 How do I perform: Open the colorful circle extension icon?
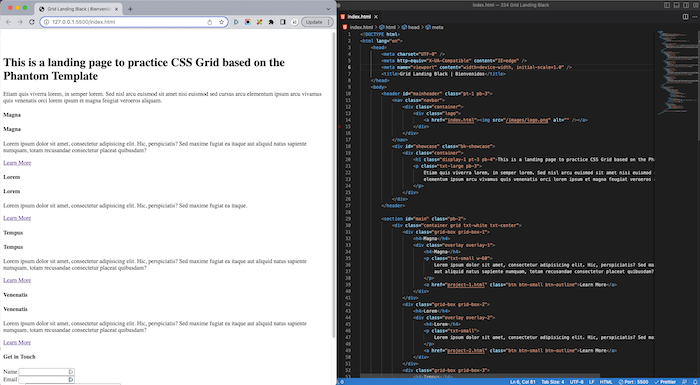click(247, 22)
